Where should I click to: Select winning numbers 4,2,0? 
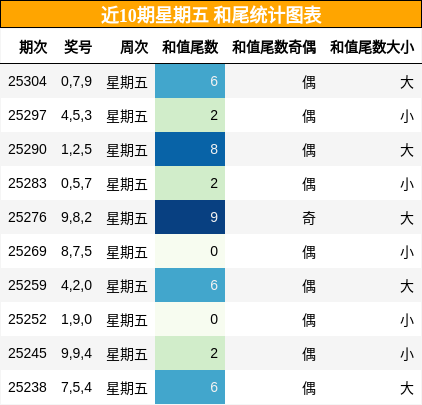76,286
